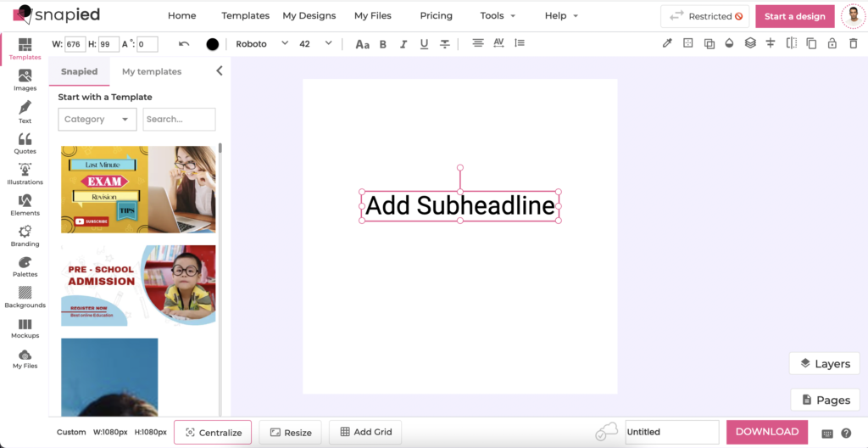Screen dimensions: 868x448
Task: Open the Images sidebar panel
Action: (25, 81)
